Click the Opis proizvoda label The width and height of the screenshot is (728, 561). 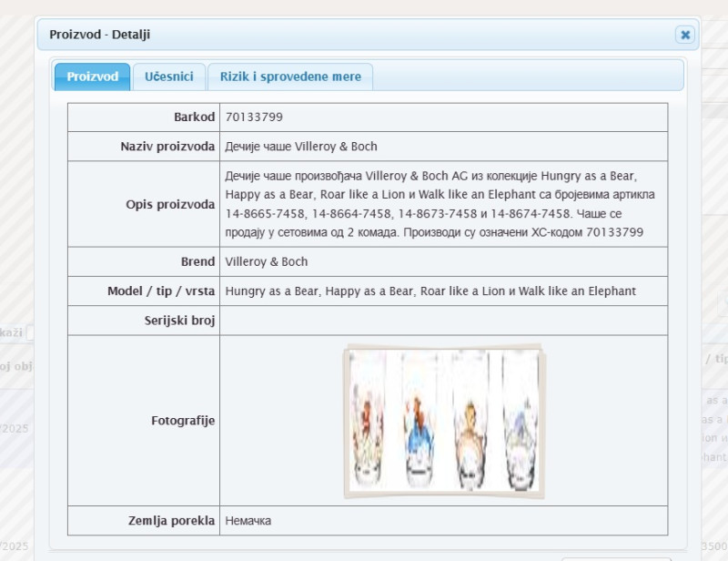pyautogui.click(x=170, y=205)
